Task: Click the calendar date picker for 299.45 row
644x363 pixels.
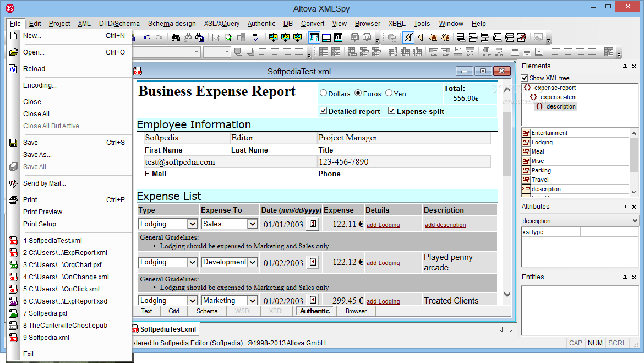Action: pyautogui.click(x=313, y=300)
